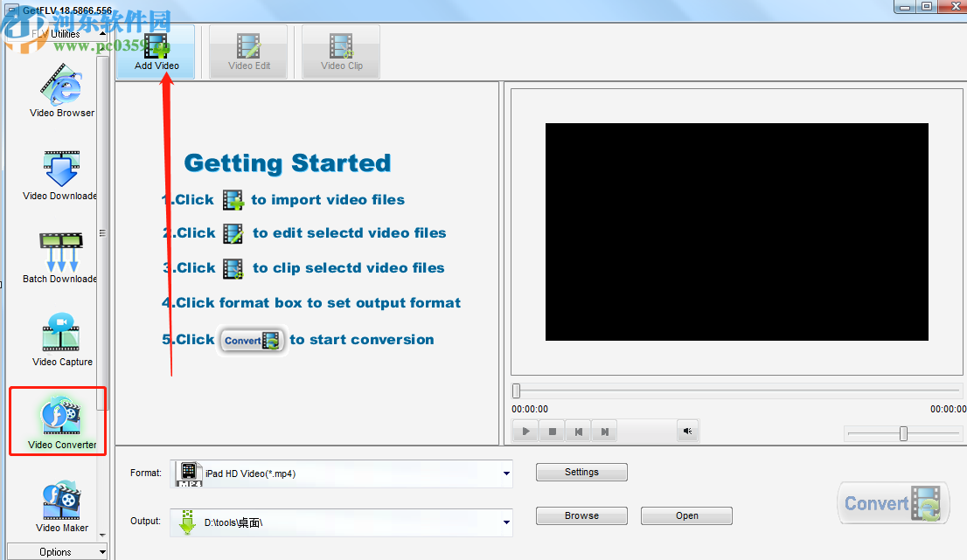This screenshot has width=967, height=560.
Task: Click the output path D:\tools text
Action: (233, 522)
